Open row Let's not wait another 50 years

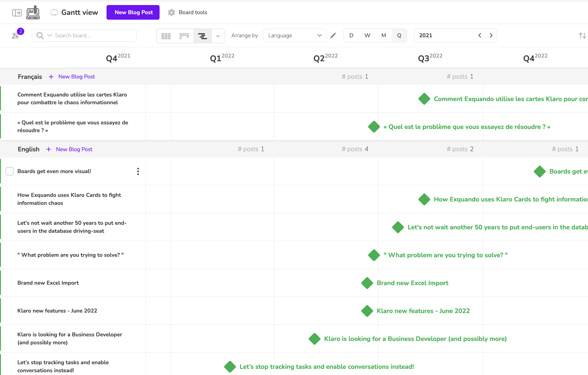(73, 227)
